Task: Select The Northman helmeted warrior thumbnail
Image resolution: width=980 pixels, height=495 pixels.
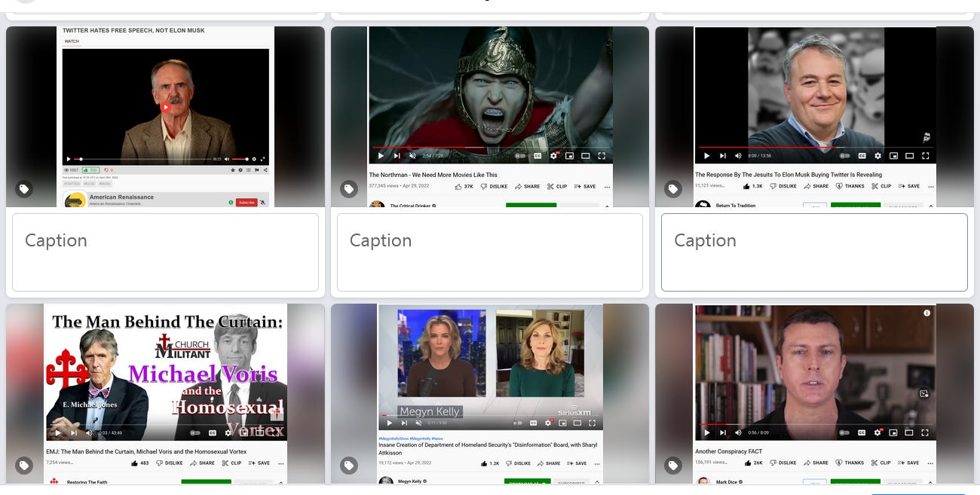Action: 490,117
